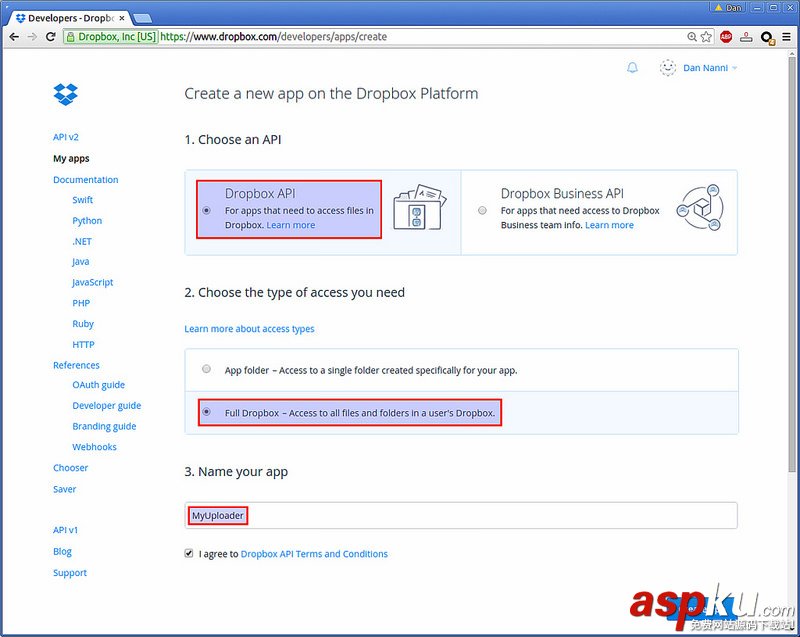Screen dimensions: 800x637
Task: Open API v1 in sidebar
Action: [x=65, y=530]
